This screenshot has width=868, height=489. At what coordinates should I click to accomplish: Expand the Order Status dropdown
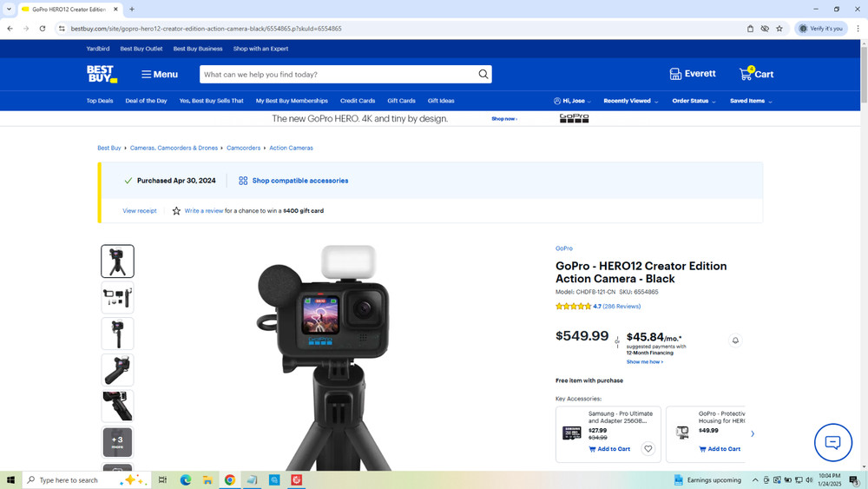pyautogui.click(x=694, y=101)
